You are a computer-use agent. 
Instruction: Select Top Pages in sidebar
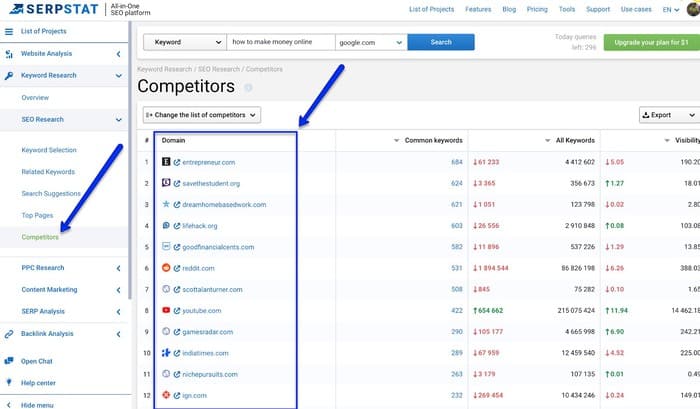(38, 216)
